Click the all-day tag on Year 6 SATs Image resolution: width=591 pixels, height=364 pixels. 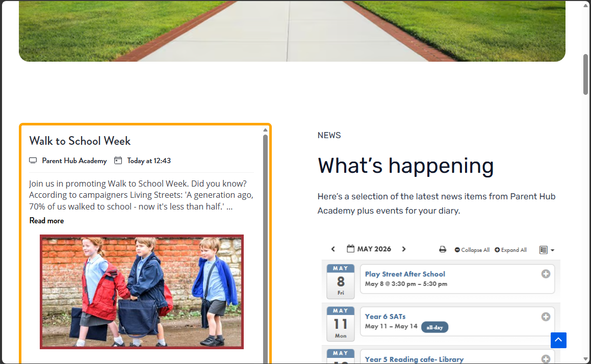434,327
